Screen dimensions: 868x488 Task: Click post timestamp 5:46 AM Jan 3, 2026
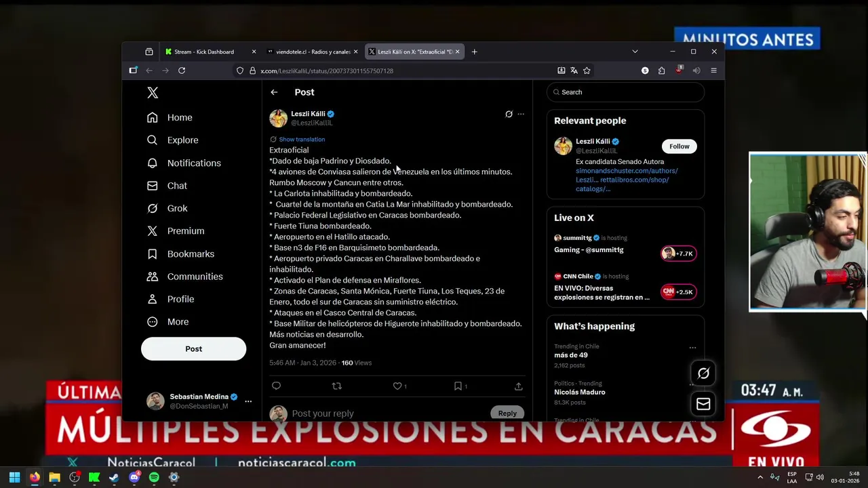[x=302, y=363]
